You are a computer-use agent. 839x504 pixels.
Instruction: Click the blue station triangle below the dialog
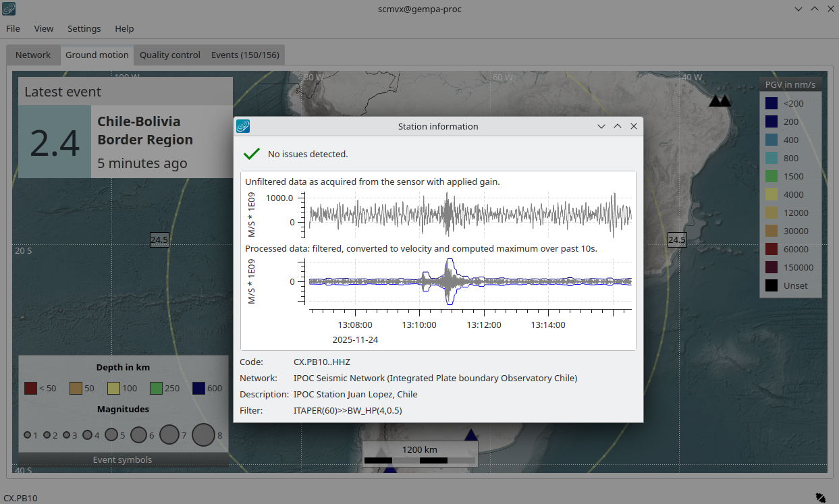pos(471,435)
